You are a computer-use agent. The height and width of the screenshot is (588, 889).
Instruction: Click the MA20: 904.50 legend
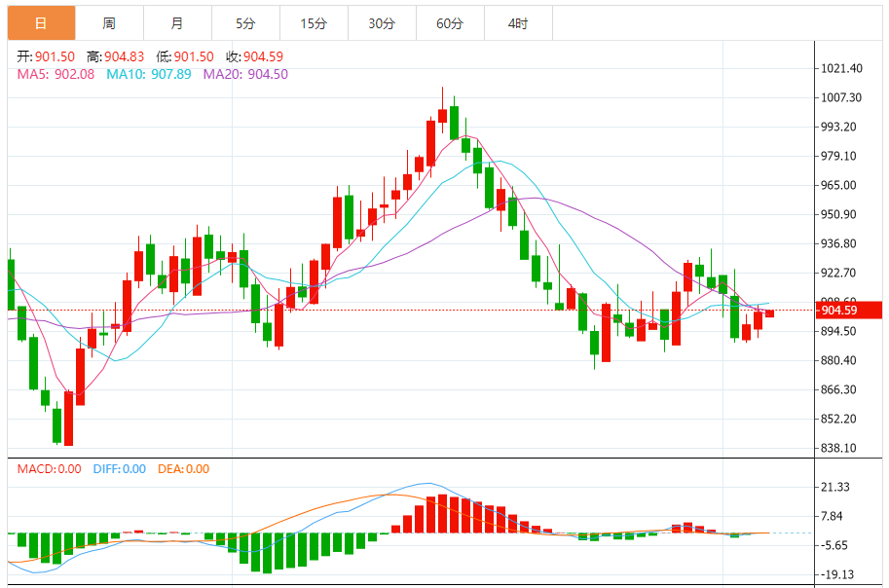tap(245, 74)
